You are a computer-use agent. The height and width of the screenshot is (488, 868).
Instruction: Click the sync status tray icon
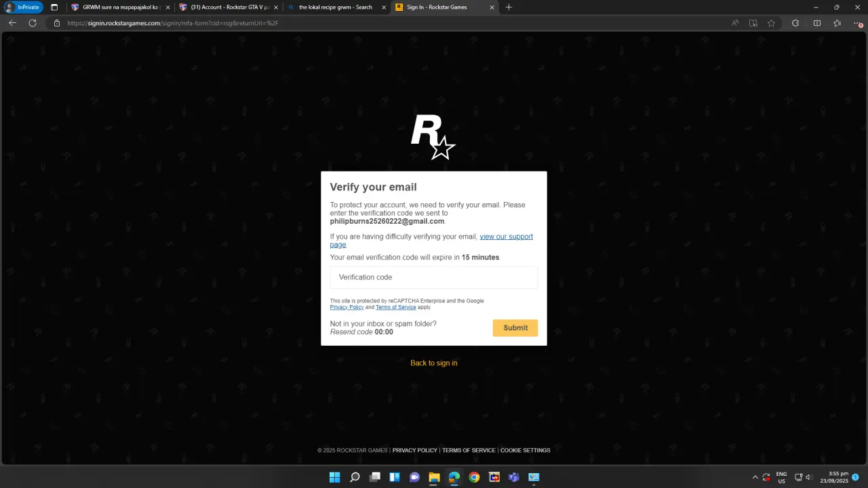(x=766, y=477)
